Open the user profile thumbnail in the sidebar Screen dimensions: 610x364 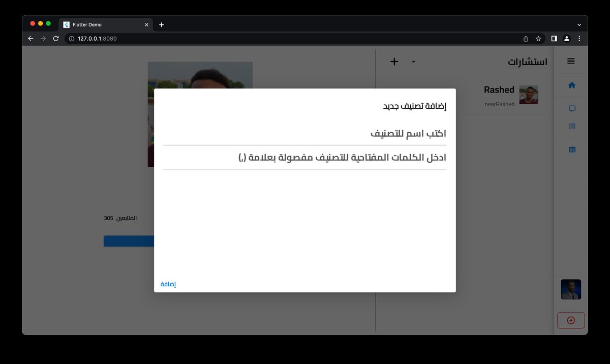click(x=571, y=289)
